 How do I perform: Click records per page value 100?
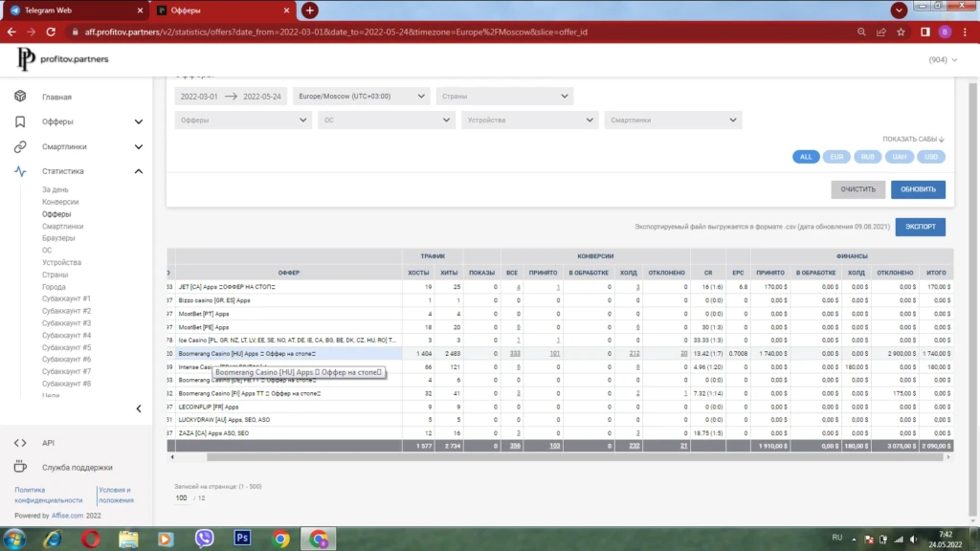(181, 497)
